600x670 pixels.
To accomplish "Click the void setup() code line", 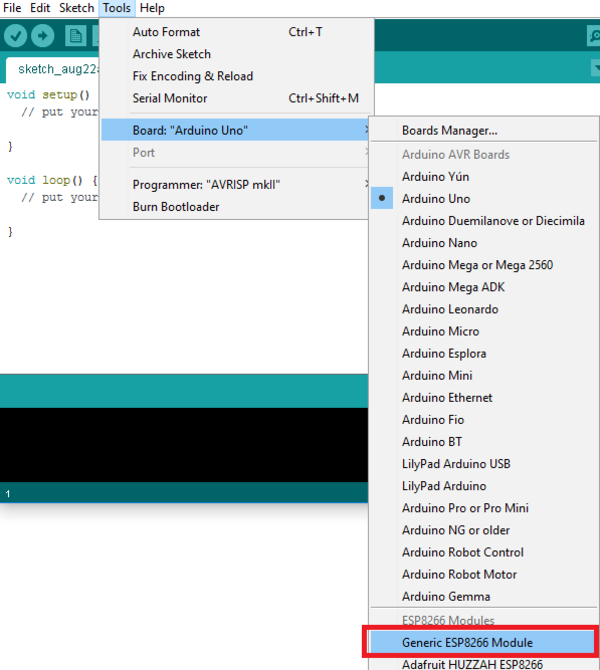I will coord(48,94).
